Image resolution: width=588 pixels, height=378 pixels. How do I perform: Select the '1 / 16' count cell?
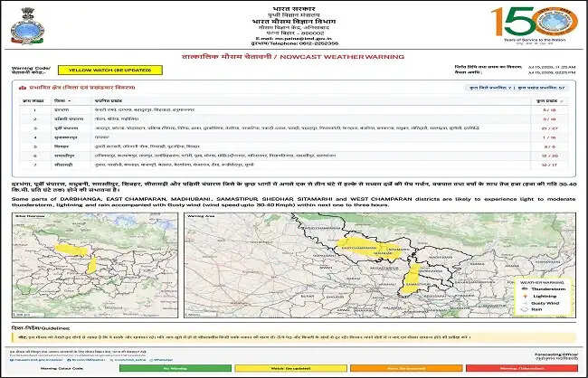click(x=549, y=137)
